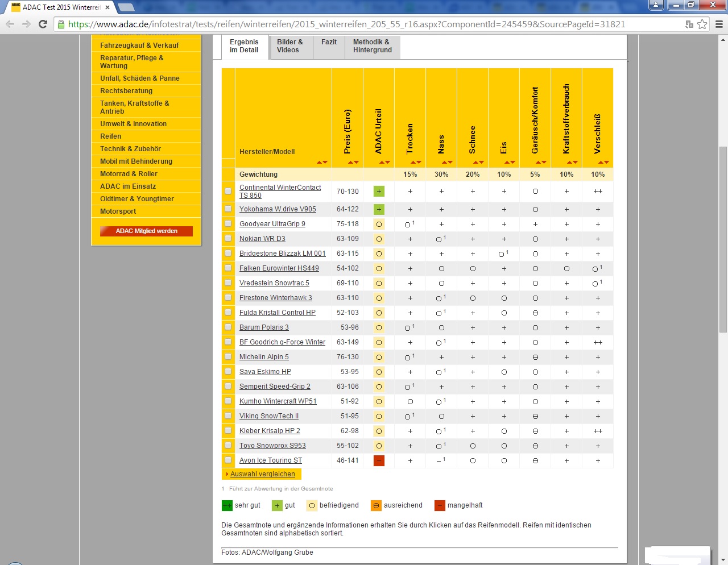Screen dimensions: 728x565
Task: Switch to the Bilder & Videos tab
Action: (x=291, y=47)
